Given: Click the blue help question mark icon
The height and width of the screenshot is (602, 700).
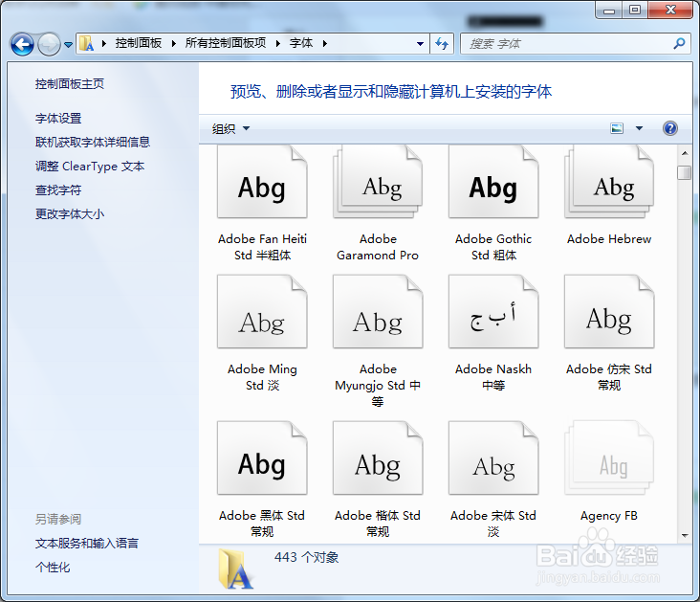Looking at the screenshot, I should [670, 128].
